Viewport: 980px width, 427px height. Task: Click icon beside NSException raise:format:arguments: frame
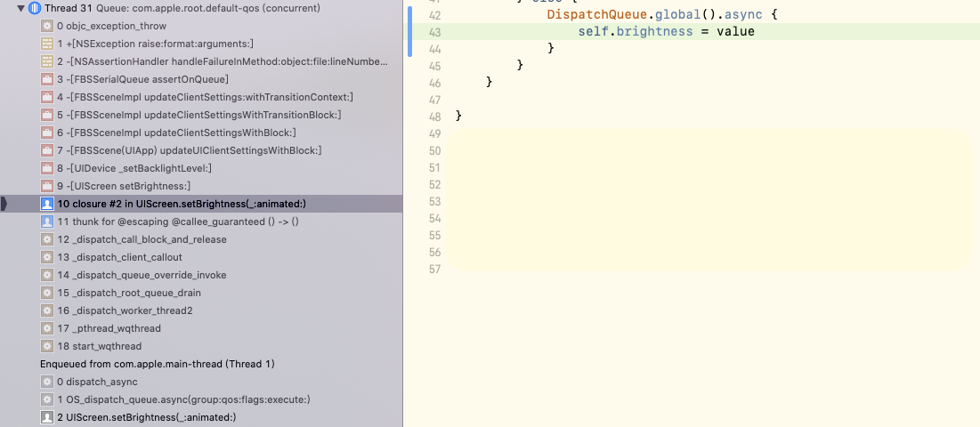click(47, 44)
